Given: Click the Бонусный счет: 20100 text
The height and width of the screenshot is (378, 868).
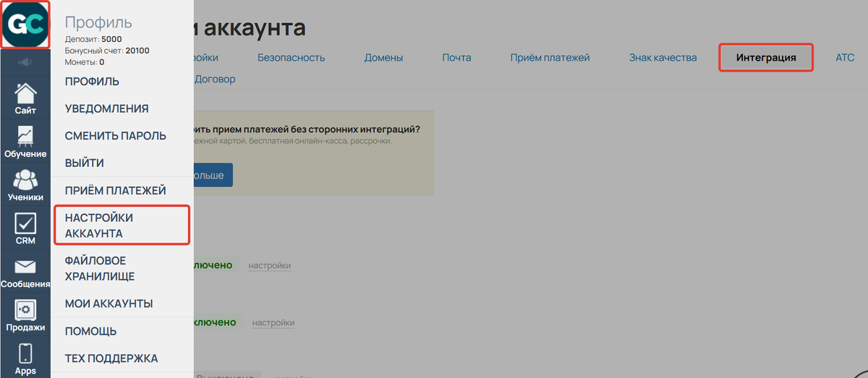Looking at the screenshot, I should point(107,51).
